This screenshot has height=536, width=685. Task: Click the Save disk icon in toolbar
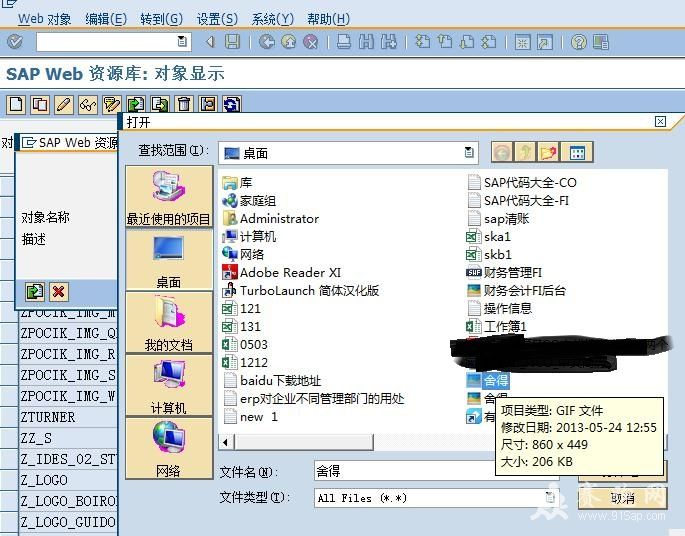point(232,42)
